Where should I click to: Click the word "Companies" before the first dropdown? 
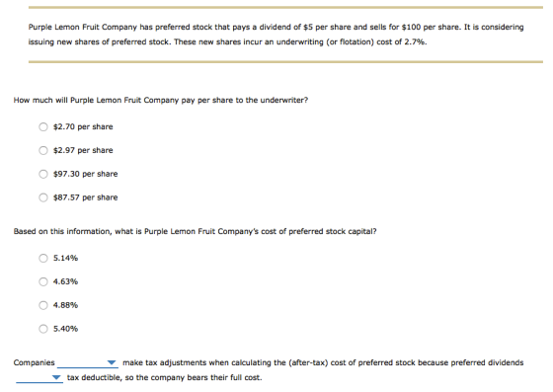(34, 362)
